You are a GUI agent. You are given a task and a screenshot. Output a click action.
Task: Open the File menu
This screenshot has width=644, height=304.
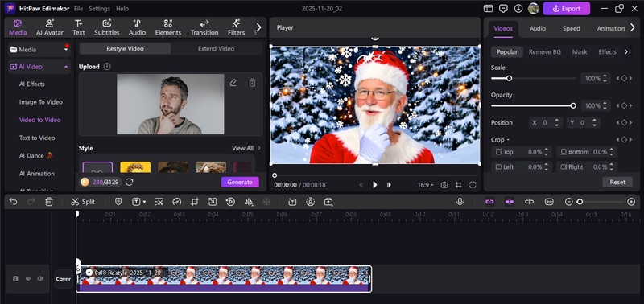tap(78, 9)
